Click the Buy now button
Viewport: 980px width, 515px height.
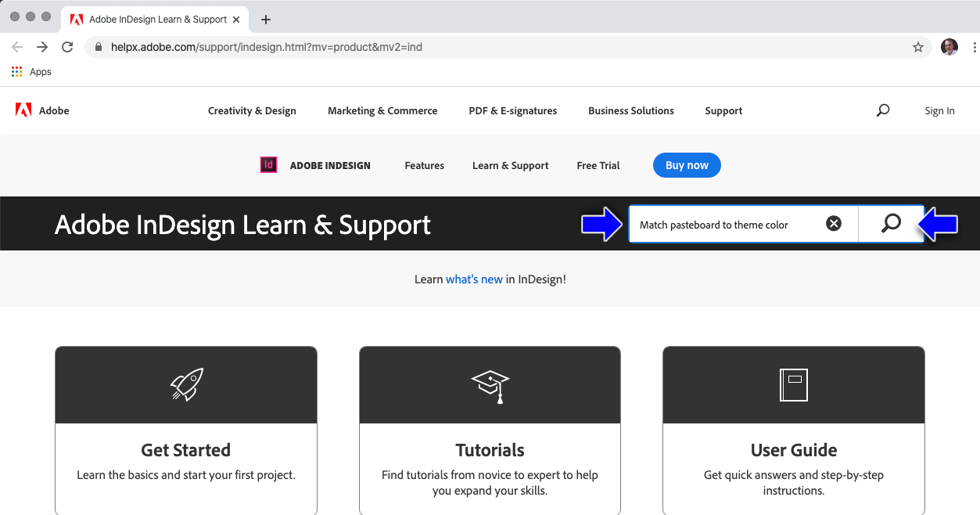click(x=687, y=165)
